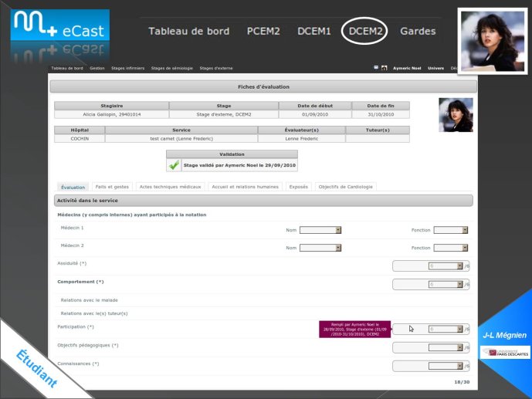Open the Objectifs de Cardiologie tab
This screenshot has height=399, width=532.
click(x=345, y=187)
